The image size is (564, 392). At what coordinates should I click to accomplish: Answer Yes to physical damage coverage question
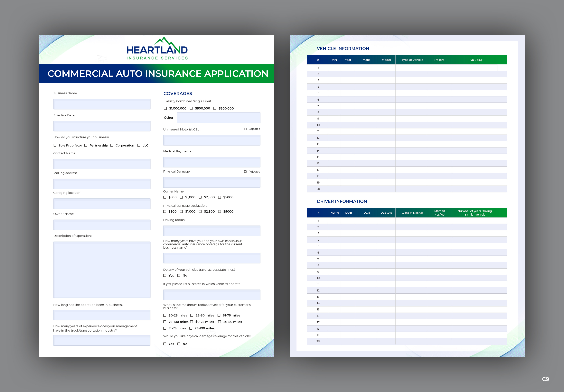[165, 344]
